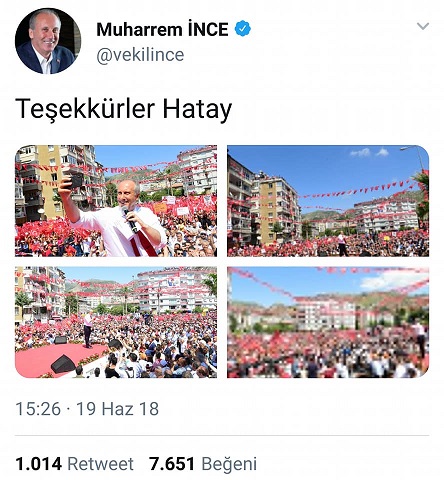444x480 pixels.
Task: Open the 15:26 timestamp link
Action: (x=38, y=409)
